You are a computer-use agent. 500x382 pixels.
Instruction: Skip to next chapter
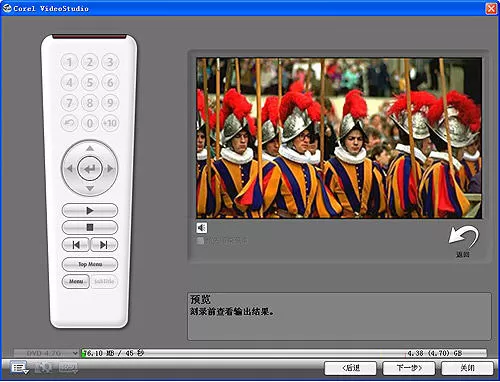pos(104,245)
